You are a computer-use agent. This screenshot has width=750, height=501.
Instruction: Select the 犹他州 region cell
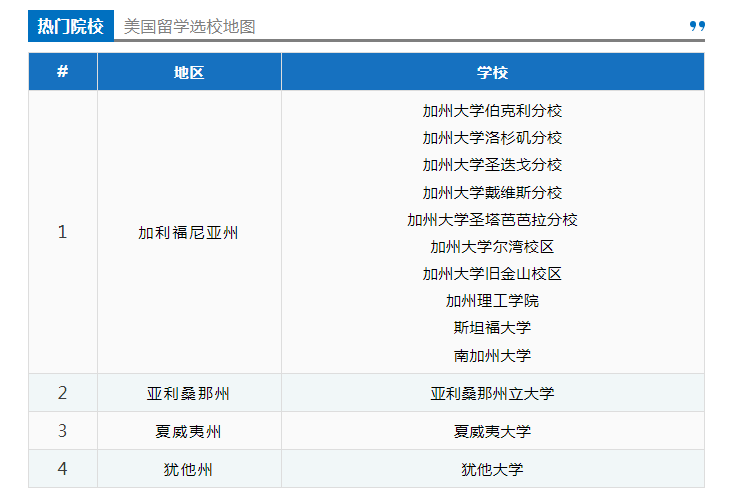[188, 469]
